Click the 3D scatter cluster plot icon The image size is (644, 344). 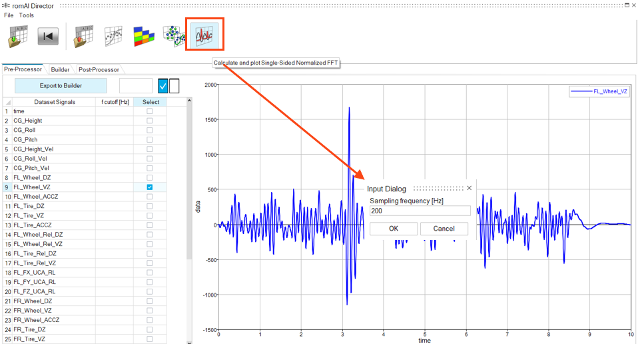click(173, 36)
